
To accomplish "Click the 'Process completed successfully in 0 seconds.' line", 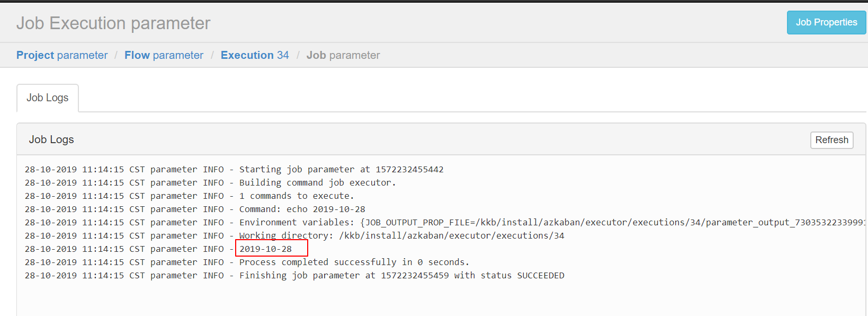I will point(247,262).
